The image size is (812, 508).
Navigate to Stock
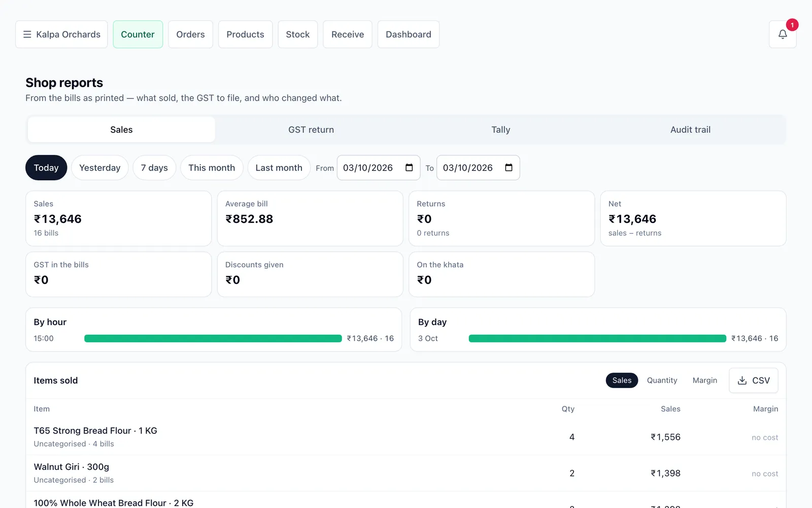pyautogui.click(x=297, y=35)
